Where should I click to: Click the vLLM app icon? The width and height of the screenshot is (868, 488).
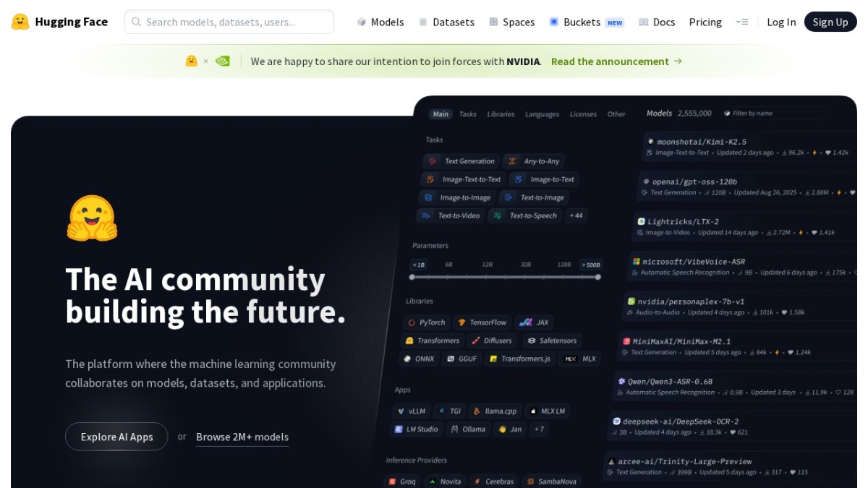pyautogui.click(x=401, y=411)
